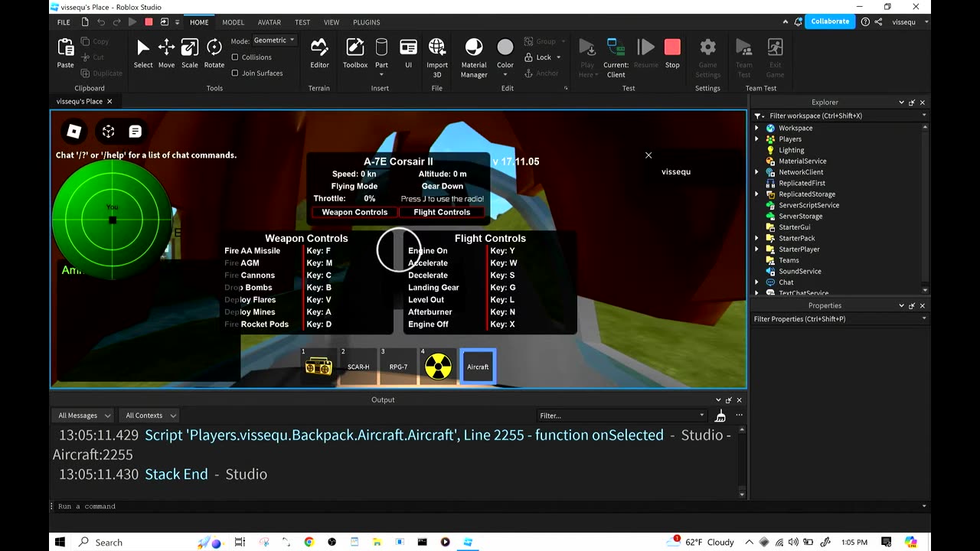The height and width of the screenshot is (551, 980).
Task: Click the Collaborate button
Action: tap(830, 21)
